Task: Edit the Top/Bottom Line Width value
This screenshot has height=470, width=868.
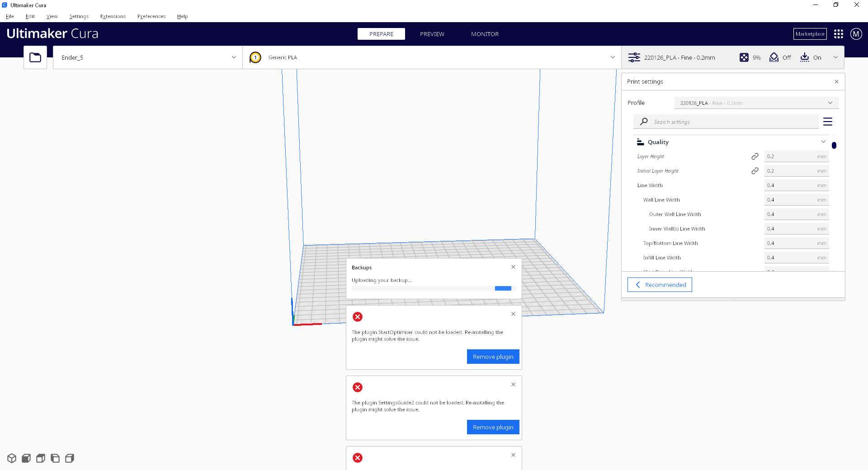Action: 797,243
